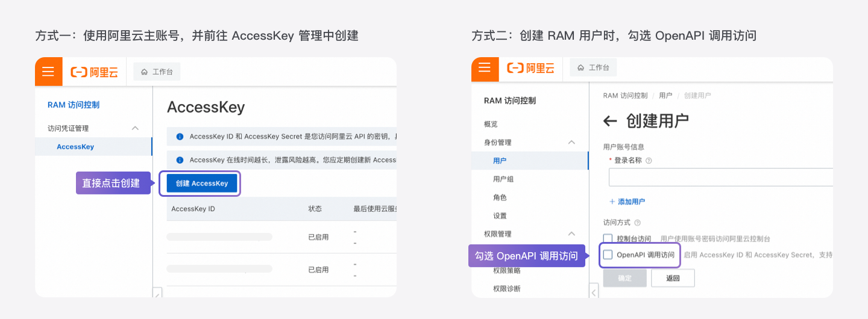
Task: Click 创建 AccessKey button
Action: point(202,184)
